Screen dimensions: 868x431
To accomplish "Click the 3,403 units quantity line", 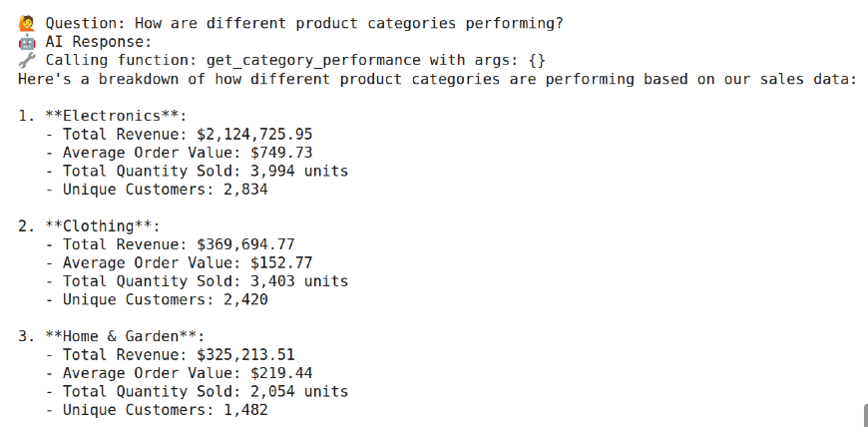I will click(197, 281).
